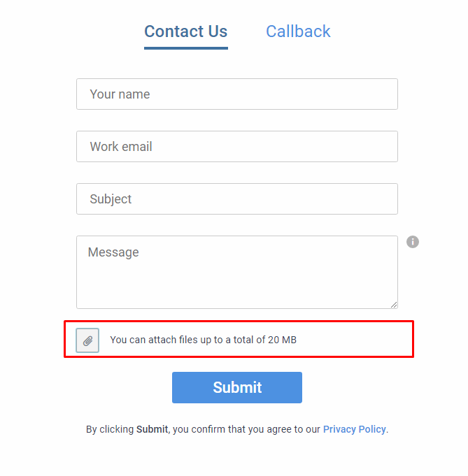Click the gray info icon beside Message
Viewport: 468px width, 476px height.
[x=413, y=242]
